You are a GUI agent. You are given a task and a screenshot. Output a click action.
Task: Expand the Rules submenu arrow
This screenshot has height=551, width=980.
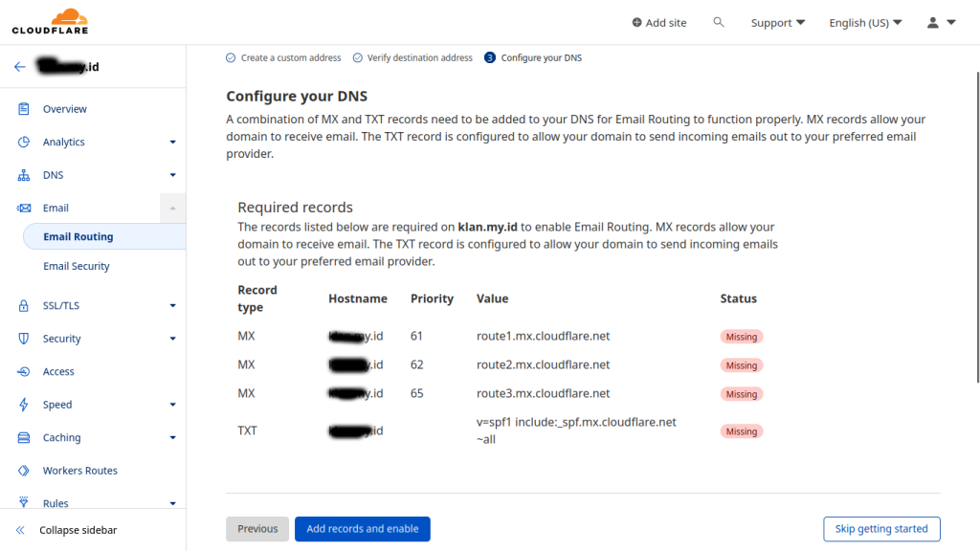pos(172,503)
